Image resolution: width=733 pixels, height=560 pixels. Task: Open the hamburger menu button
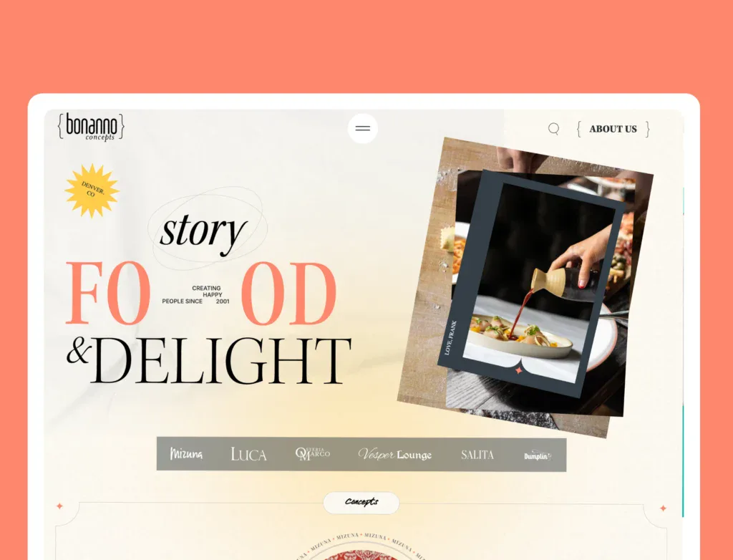coord(362,128)
